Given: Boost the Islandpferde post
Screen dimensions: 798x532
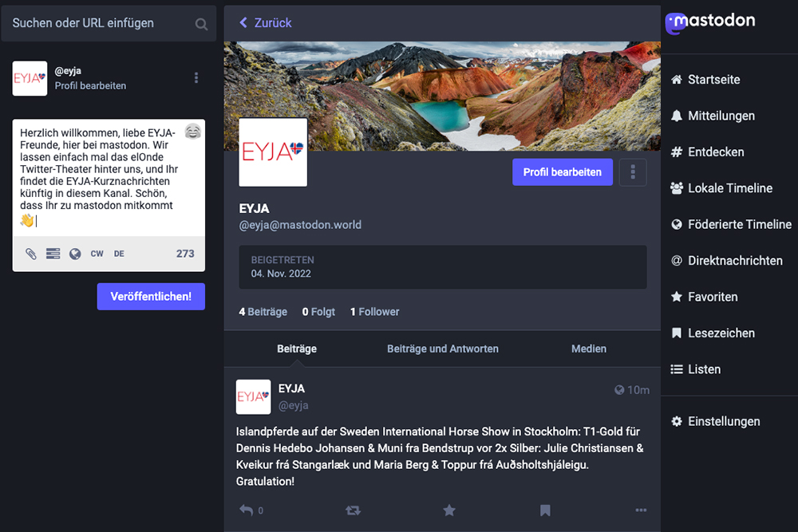Looking at the screenshot, I should click(353, 510).
